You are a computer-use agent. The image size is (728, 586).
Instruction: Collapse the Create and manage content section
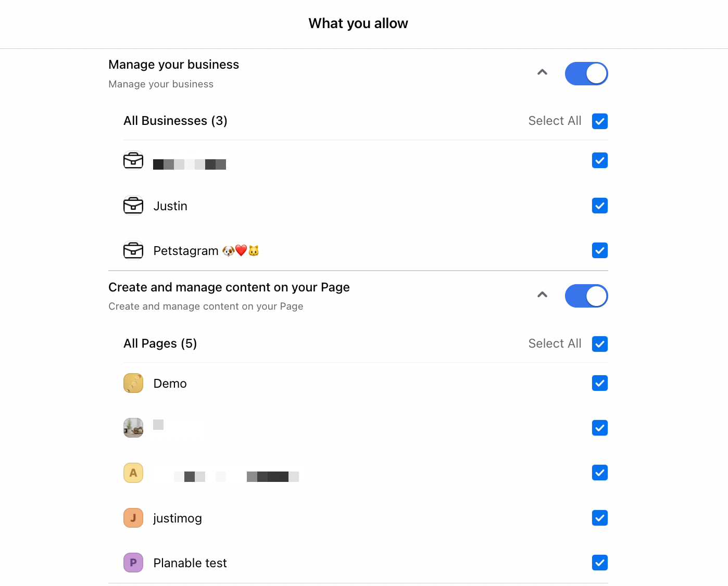pyautogui.click(x=542, y=295)
